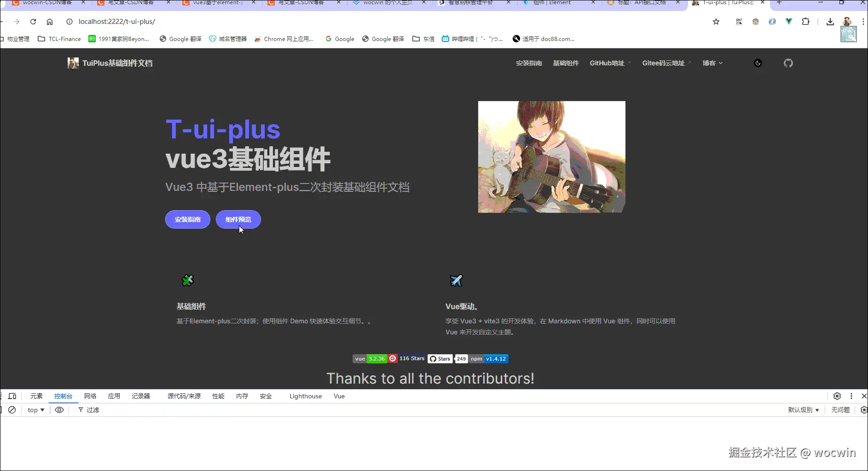The width and height of the screenshot is (868, 471).
Task: Reload the page with the refresh icon
Action: point(33,22)
